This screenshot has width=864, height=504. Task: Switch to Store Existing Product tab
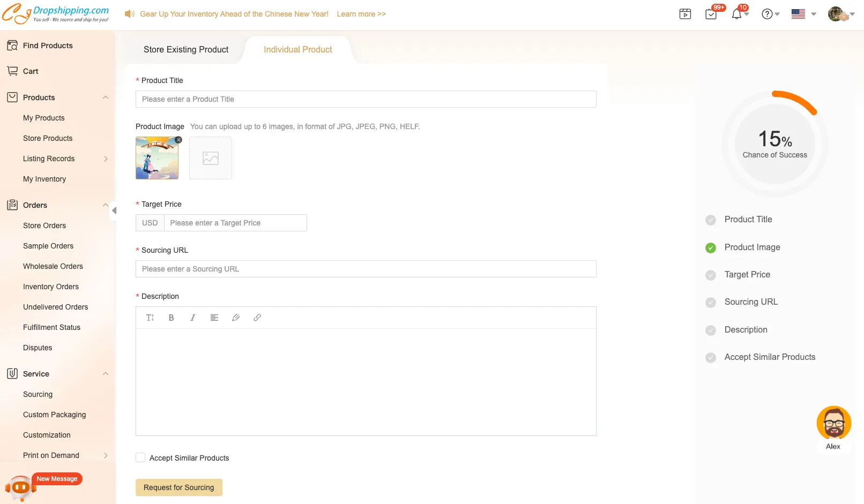click(x=186, y=49)
